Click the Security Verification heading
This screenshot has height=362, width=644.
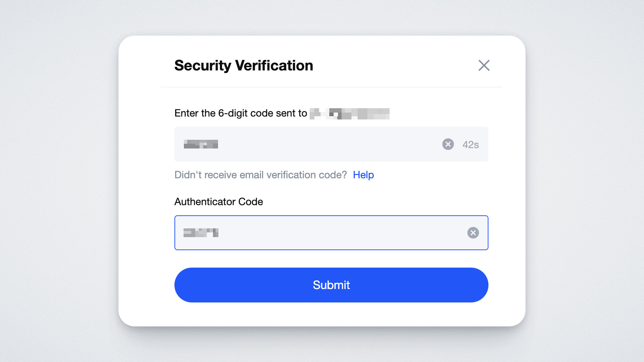pos(243,66)
